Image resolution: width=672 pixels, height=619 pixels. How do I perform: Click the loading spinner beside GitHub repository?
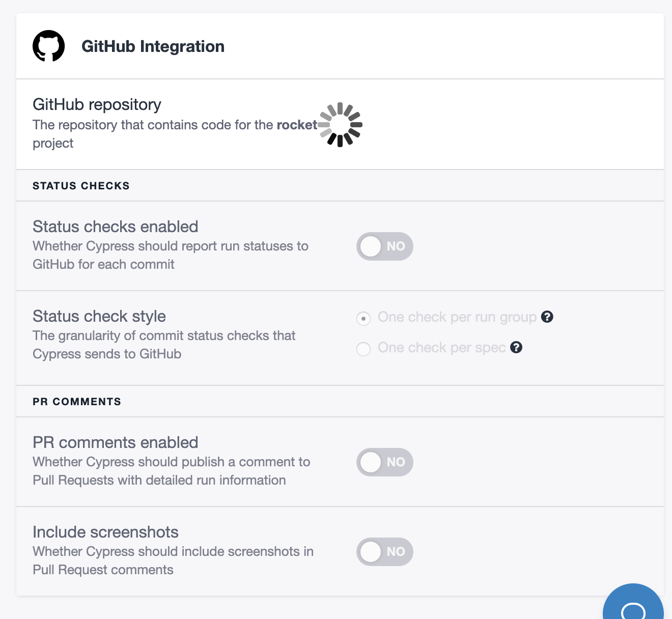340,124
